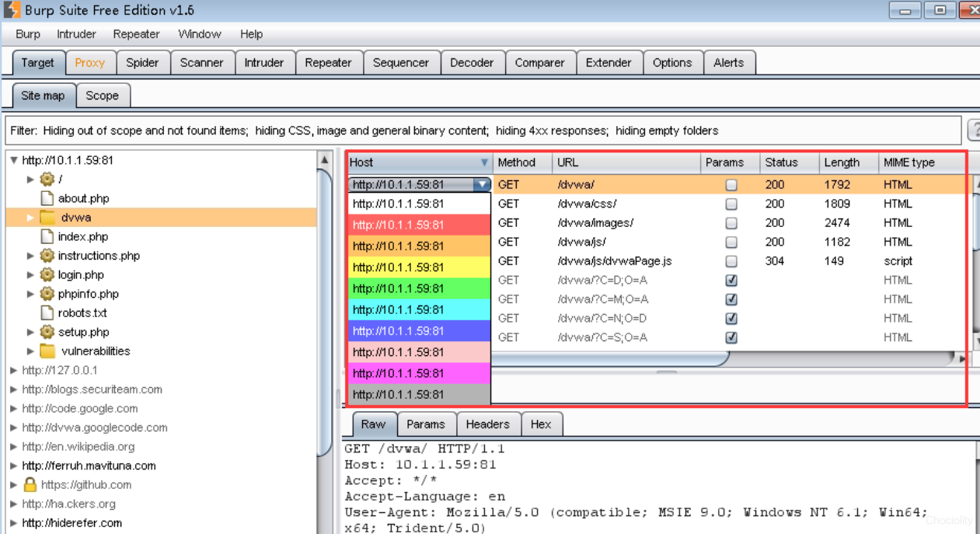The height and width of the screenshot is (534, 980).
Task: Expand the instructions.php node
Action: 31,256
